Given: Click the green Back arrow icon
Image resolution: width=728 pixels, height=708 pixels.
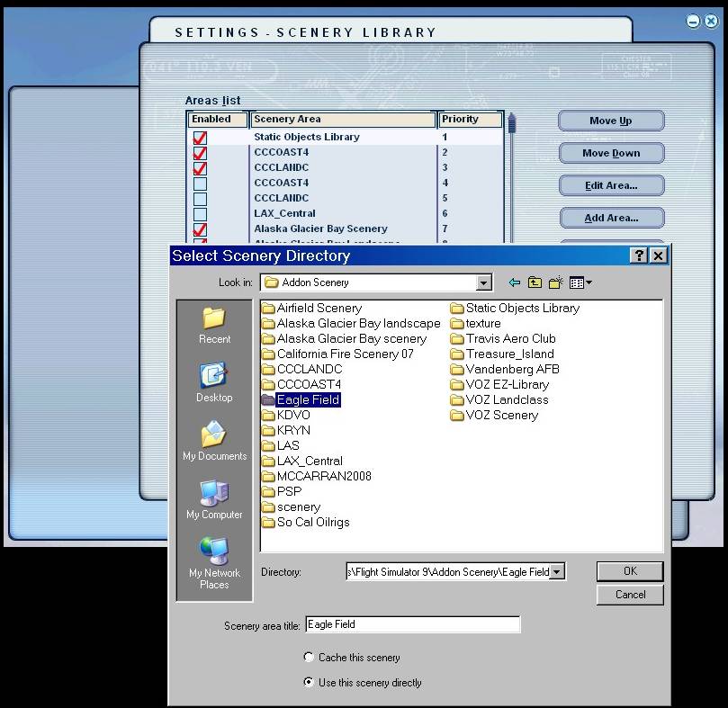Looking at the screenshot, I should tap(515, 282).
